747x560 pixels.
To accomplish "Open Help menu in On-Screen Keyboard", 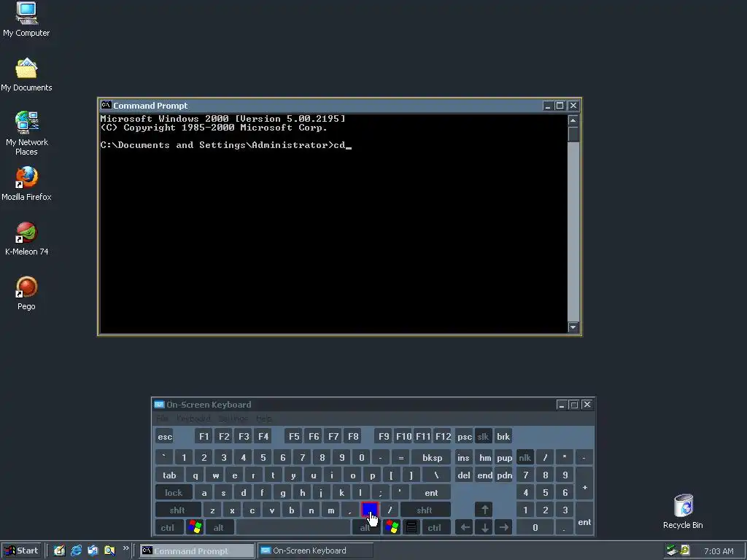I will click(264, 419).
